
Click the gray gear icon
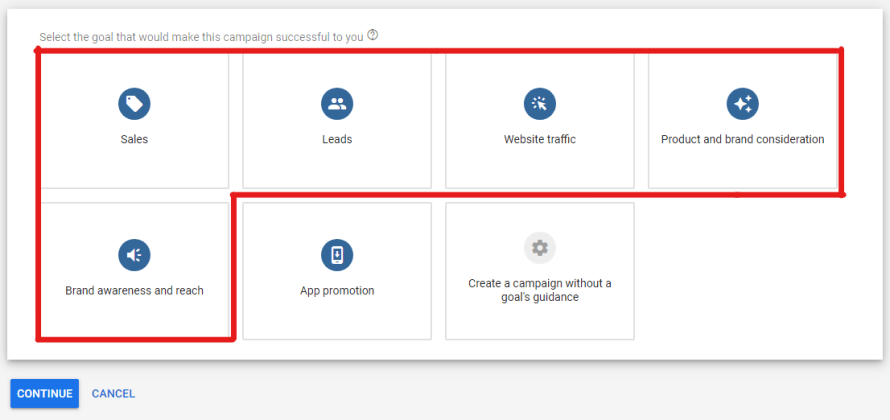pos(540,248)
